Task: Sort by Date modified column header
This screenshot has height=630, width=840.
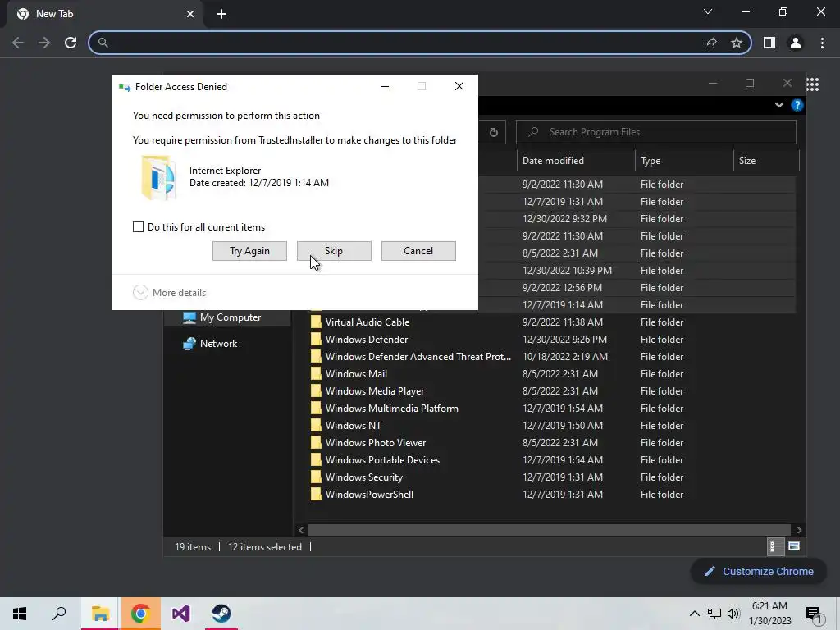Action: 576,161
